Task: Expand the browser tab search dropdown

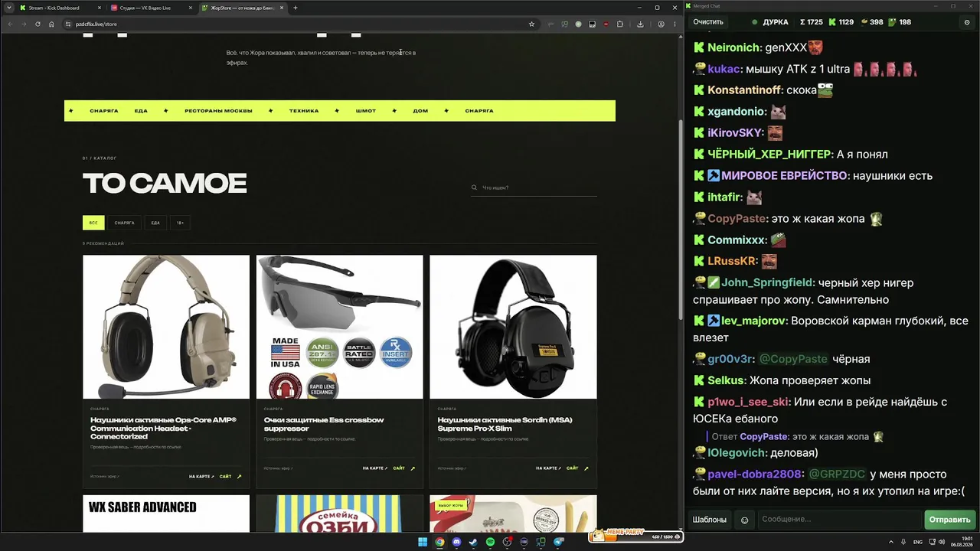Action: click(x=8, y=8)
